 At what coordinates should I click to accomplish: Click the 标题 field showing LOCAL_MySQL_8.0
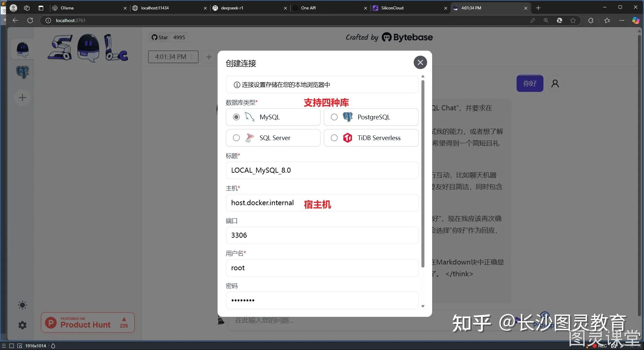(322, 170)
